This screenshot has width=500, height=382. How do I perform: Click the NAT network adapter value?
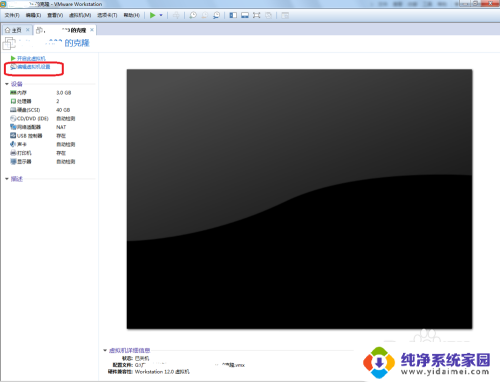tap(61, 127)
